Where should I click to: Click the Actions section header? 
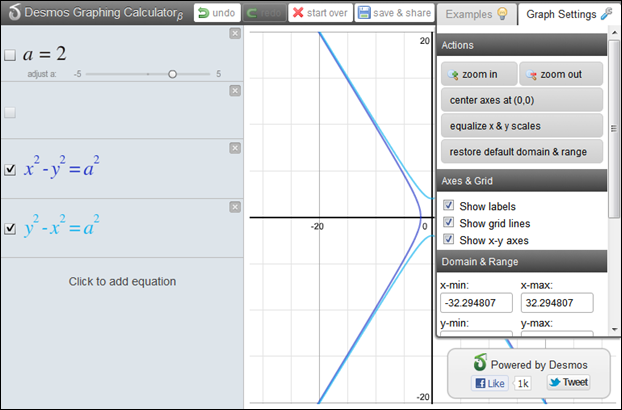(x=522, y=45)
